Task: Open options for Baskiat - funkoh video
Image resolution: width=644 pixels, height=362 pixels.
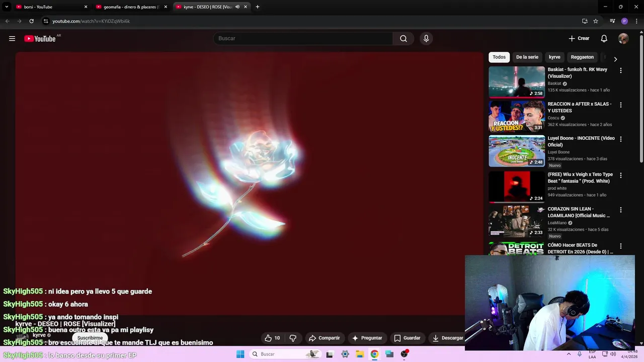Action: (621, 70)
